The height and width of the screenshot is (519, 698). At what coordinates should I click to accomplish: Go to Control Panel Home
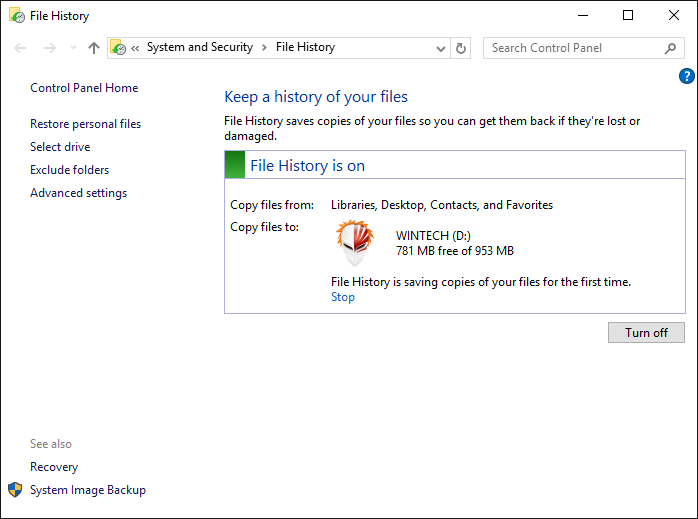(84, 88)
